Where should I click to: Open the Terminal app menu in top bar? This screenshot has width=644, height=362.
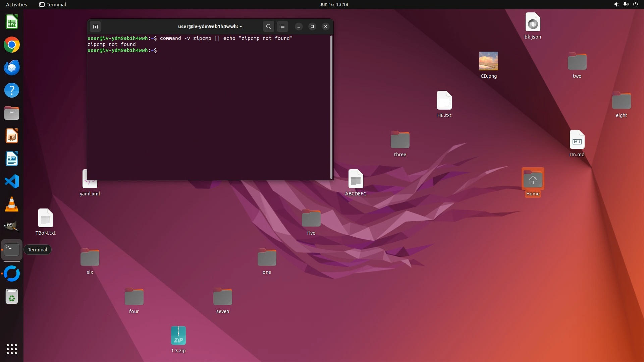(x=53, y=4)
